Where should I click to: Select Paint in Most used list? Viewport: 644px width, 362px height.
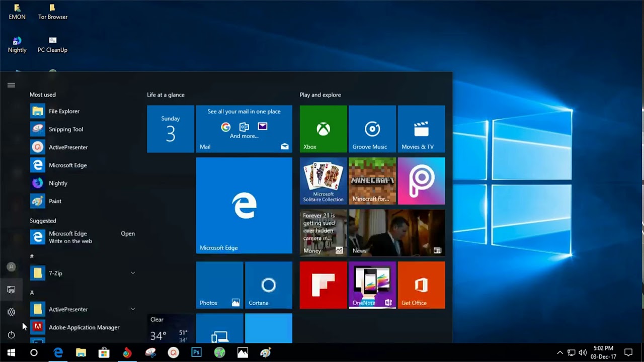click(x=55, y=201)
